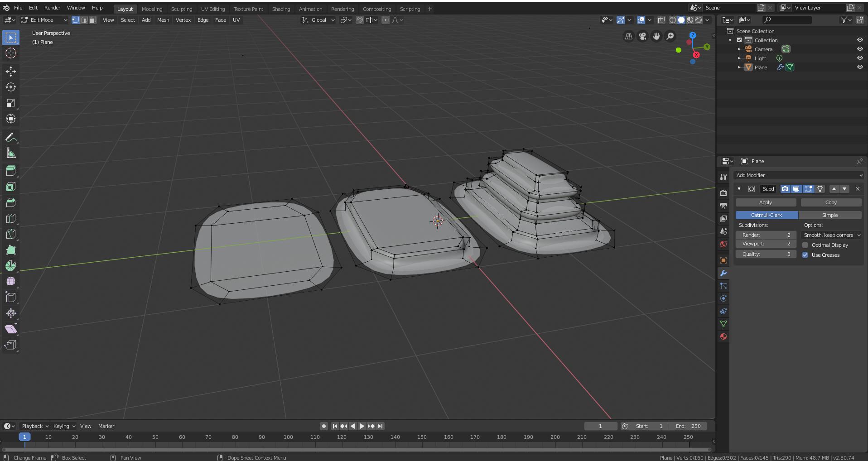
Task: Click the zoom view magnifier icon
Action: pos(670,36)
